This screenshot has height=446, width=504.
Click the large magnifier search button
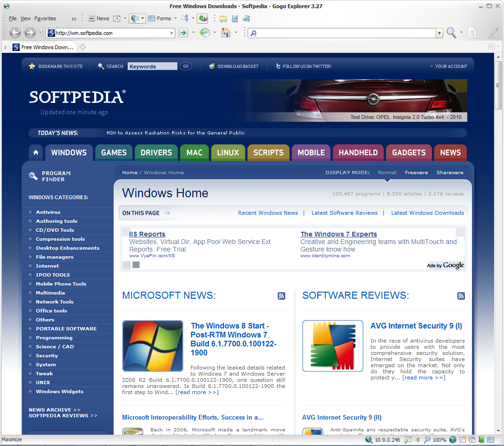pos(451,33)
